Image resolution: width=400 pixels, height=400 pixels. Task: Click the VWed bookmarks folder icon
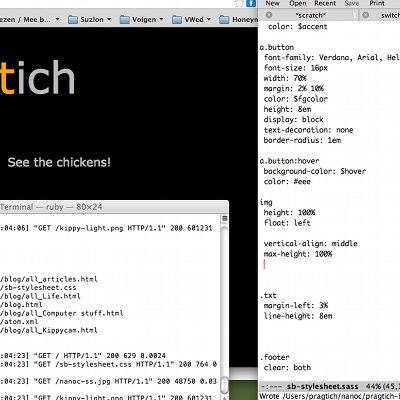coord(177,20)
